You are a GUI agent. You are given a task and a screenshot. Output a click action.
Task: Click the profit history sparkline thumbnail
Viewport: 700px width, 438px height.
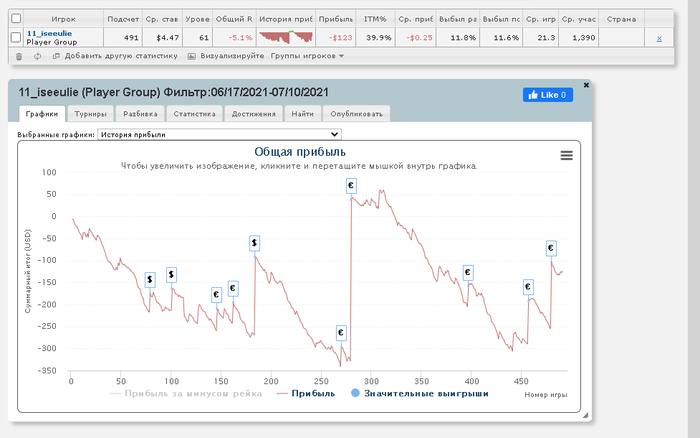point(286,37)
